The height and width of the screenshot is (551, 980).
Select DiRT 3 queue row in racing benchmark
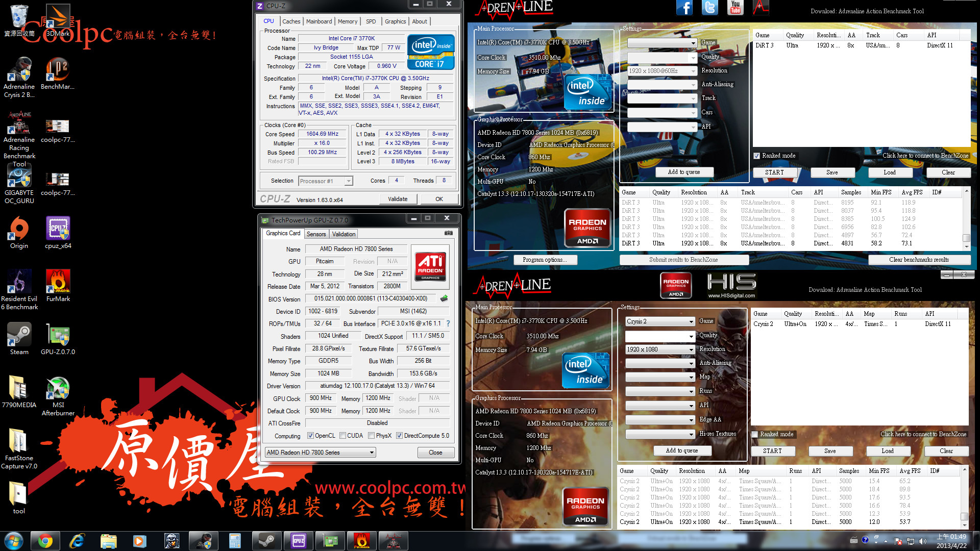pyautogui.click(x=862, y=45)
